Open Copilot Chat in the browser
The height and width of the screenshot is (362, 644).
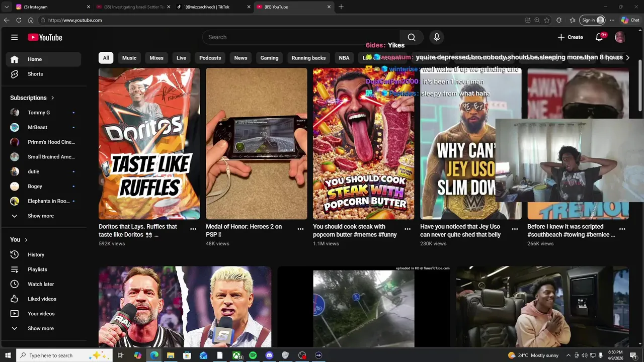pyautogui.click(x=630, y=20)
